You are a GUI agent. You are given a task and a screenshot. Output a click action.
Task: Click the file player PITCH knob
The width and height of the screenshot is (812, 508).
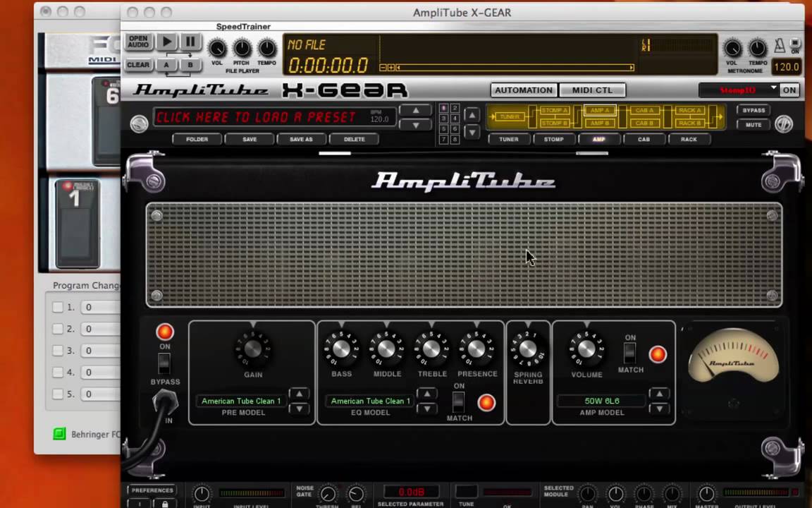point(241,49)
